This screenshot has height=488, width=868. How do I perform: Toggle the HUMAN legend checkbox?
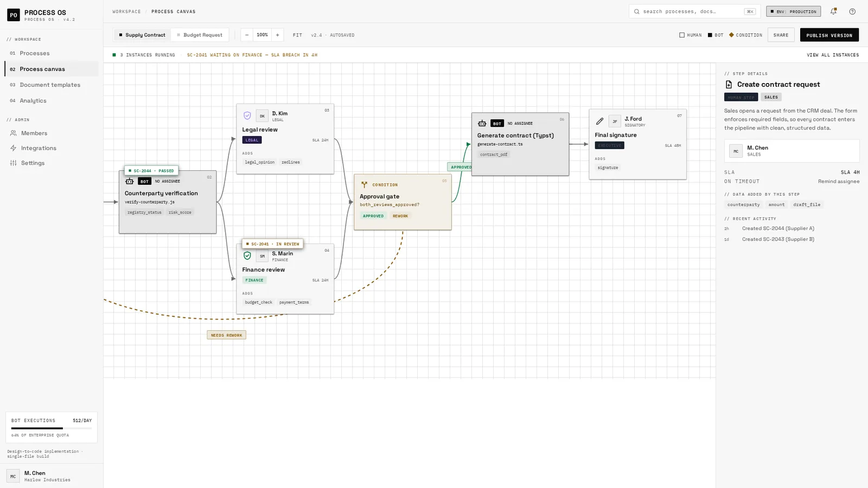[x=682, y=35]
